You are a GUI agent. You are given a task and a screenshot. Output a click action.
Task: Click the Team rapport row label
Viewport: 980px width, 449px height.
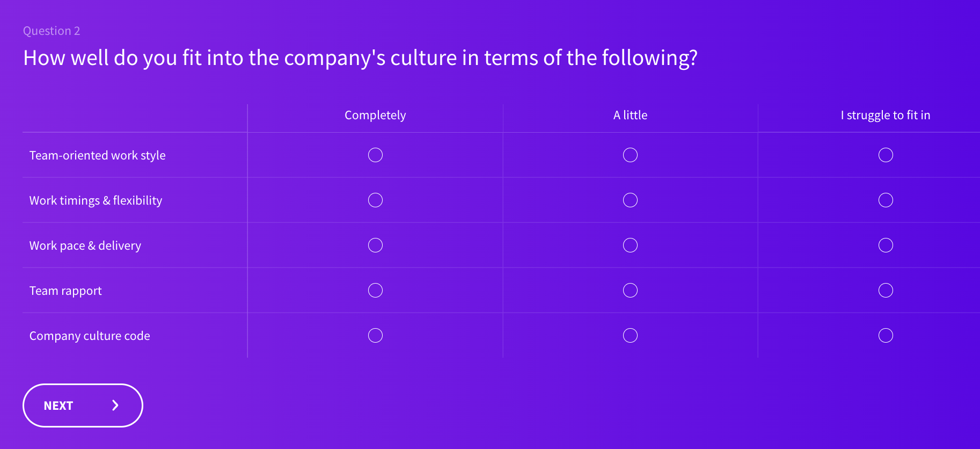[x=65, y=291]
